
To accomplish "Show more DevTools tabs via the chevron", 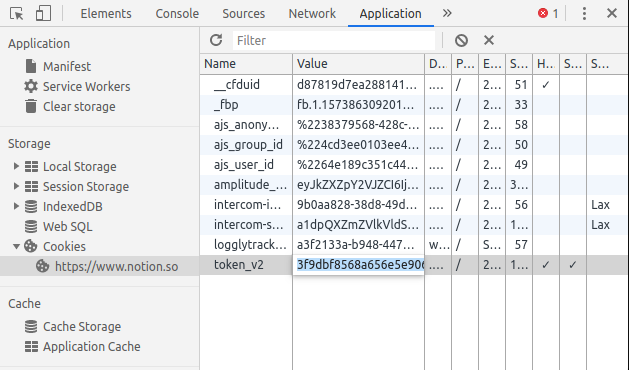I will click(x=447, y=14).
